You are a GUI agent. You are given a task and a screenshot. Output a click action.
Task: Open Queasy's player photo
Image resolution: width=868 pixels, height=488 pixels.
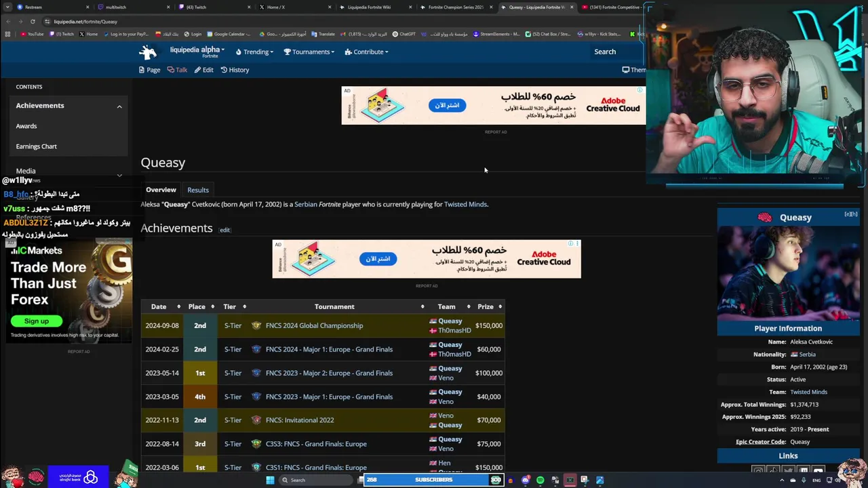coord(788,274)
